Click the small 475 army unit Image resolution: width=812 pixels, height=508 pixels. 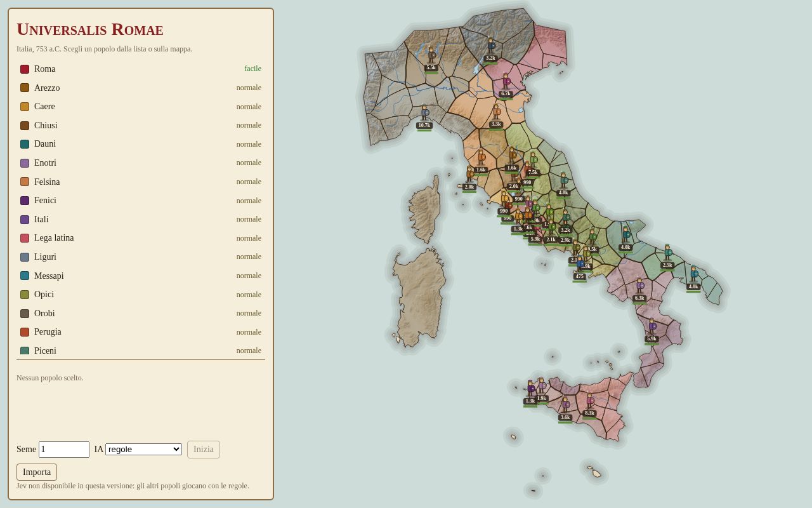coord(579,268)
